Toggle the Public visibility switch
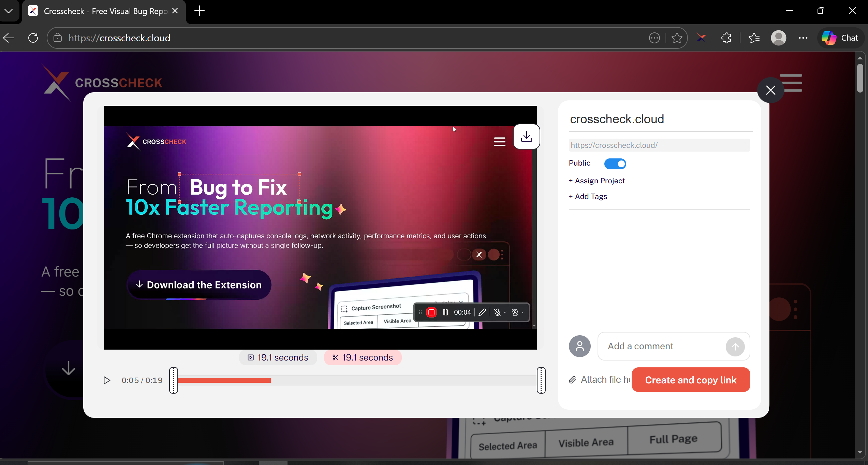868x465 pixels. coord(615,164)
